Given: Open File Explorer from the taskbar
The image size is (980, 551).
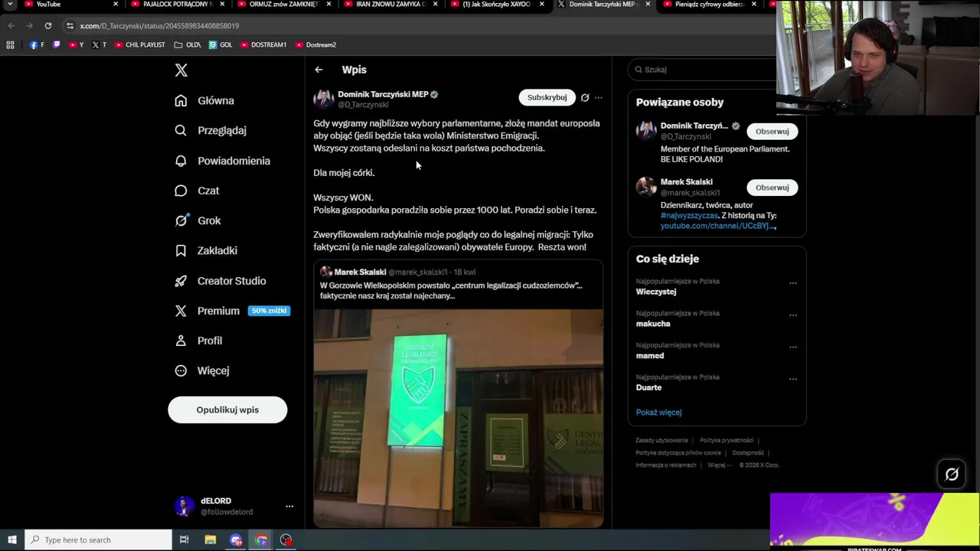Looking at the screenshot, I should click(211, 540).
